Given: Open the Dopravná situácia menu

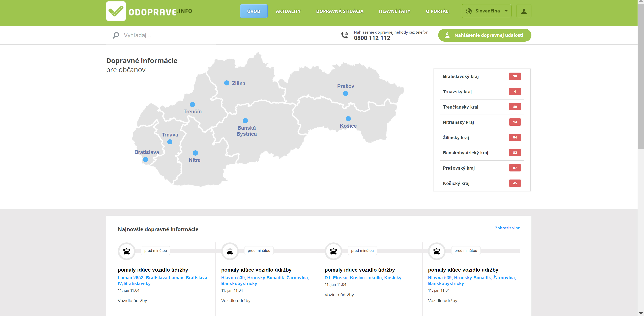Looking at the screenshot, I should (340, 11).
